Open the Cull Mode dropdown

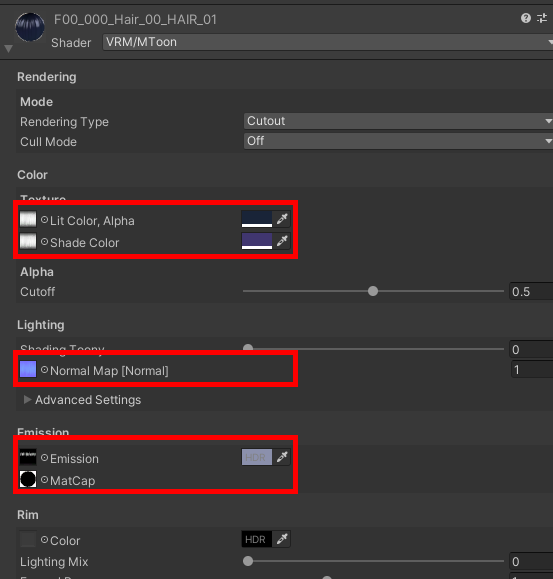[398, 141]
